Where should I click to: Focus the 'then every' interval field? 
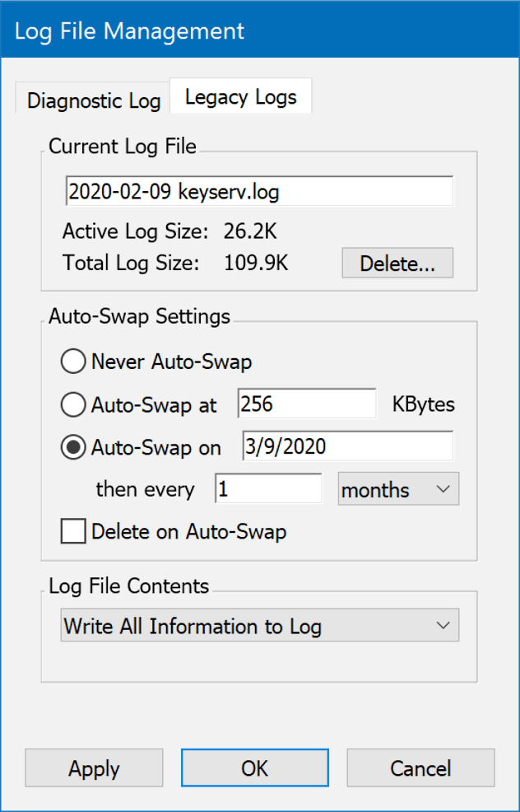[268, 489]
